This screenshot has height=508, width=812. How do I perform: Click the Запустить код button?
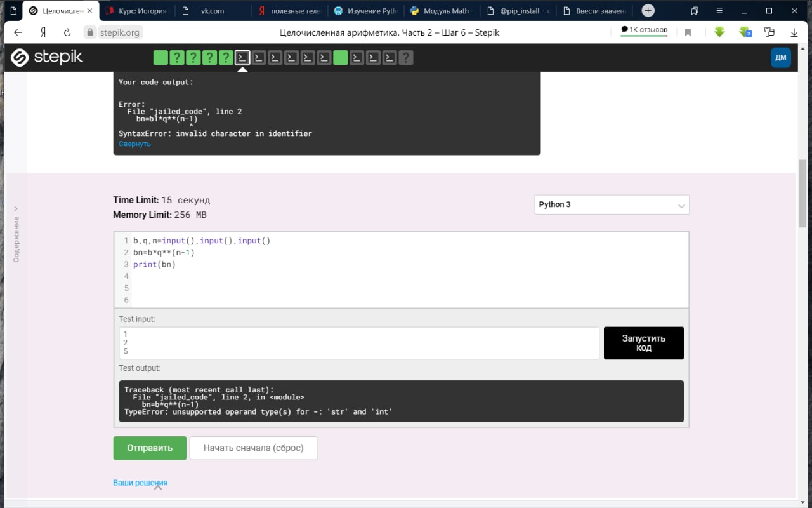643,343
